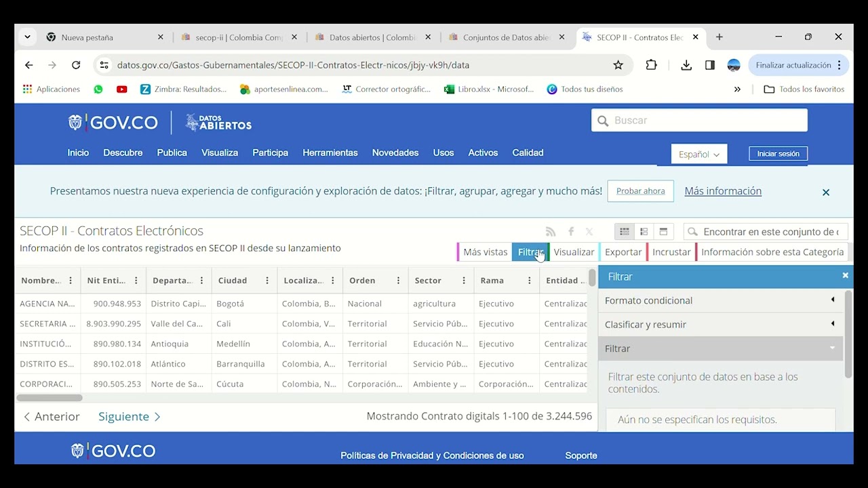
Task: Open column menu for Nombre Entidad
Action: click(x=71, y=281)
